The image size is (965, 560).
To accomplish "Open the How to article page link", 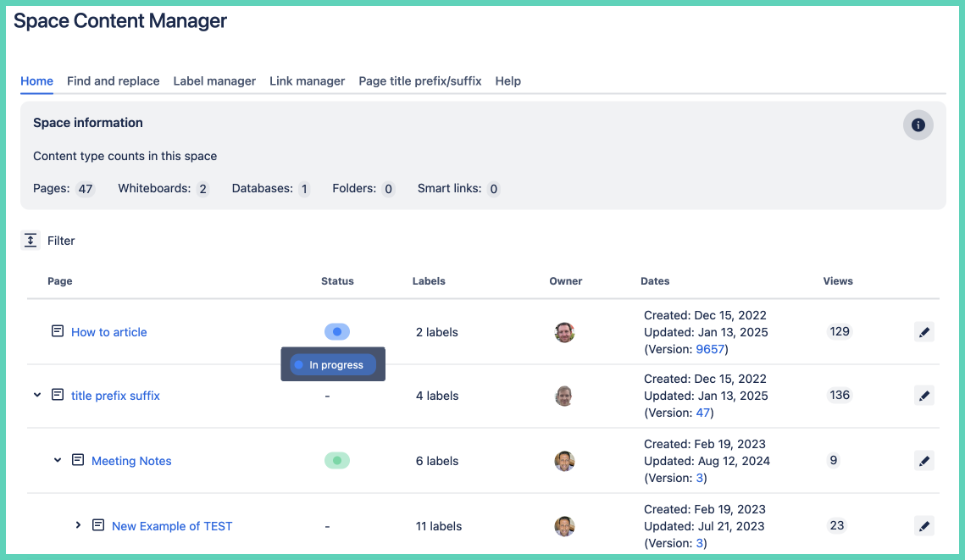I will click(x=109, y=332).
